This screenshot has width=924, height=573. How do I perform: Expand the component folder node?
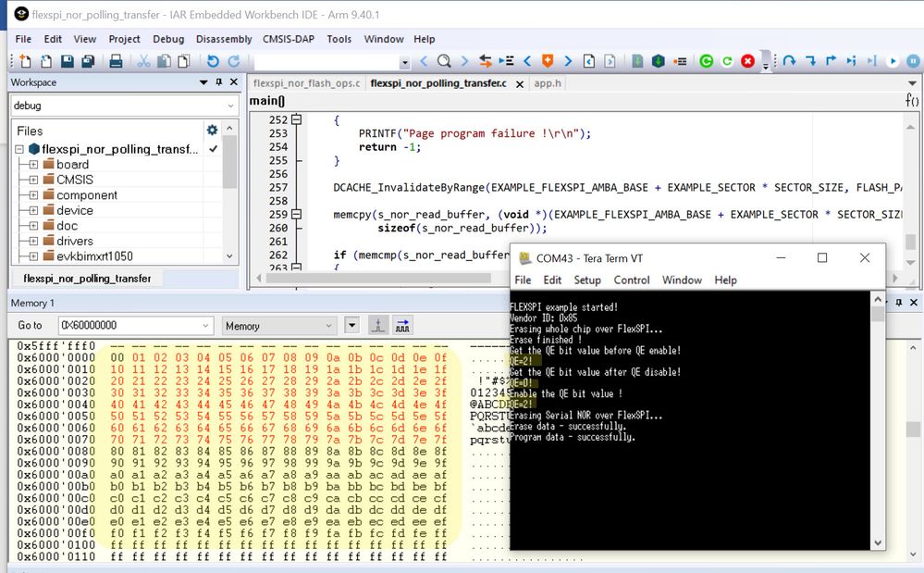33,195
